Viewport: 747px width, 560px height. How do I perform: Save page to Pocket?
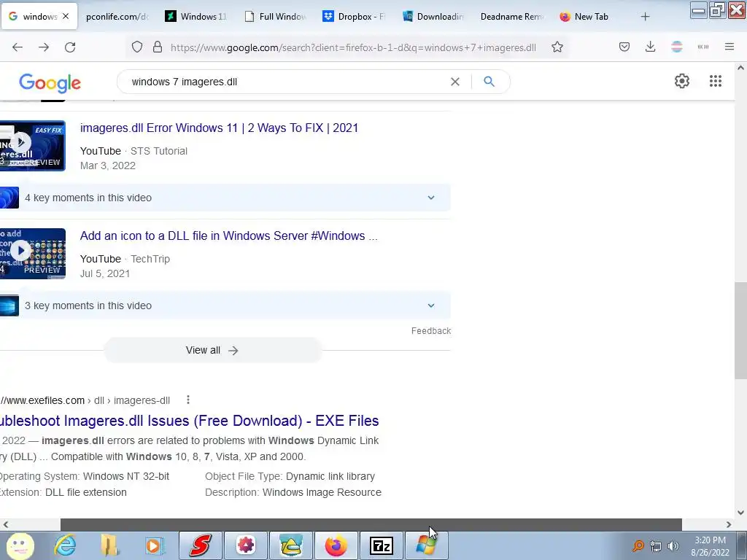coord(624,47)
